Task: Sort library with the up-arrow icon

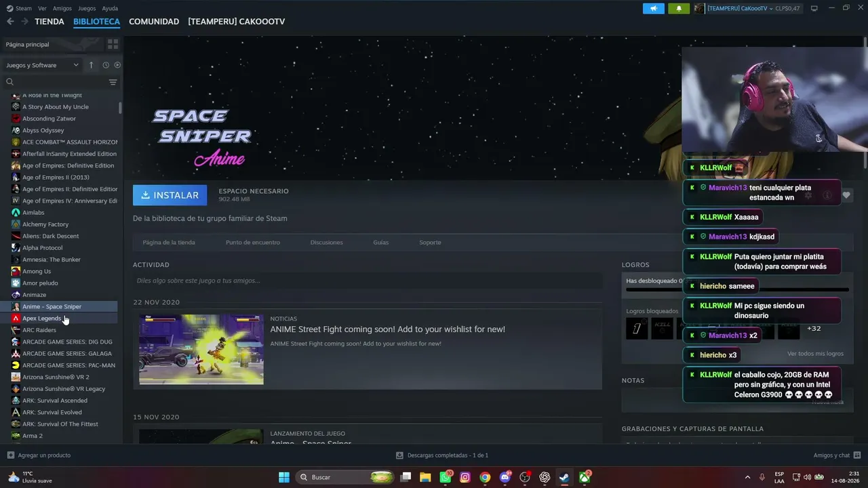Action: click(91, 65)
